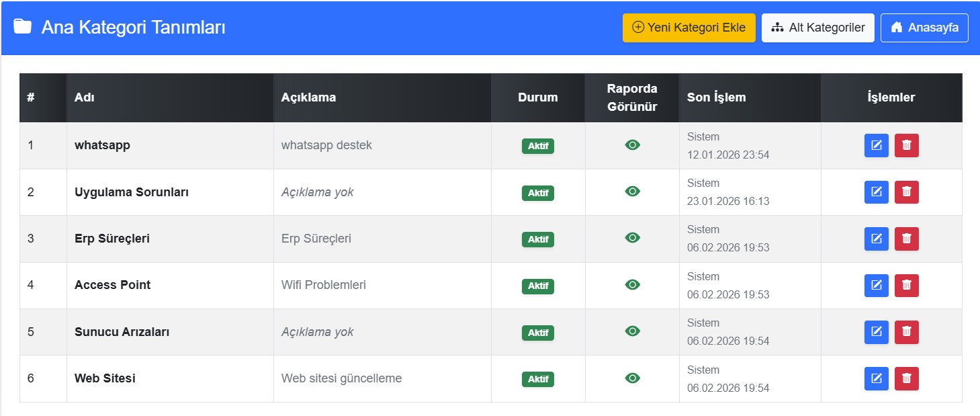Toggle report visibility eye for Access Point

click(632, 285)
